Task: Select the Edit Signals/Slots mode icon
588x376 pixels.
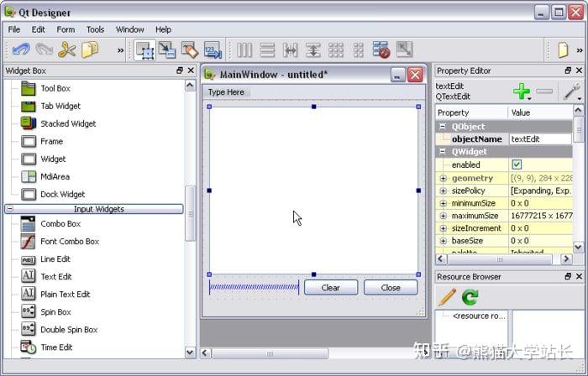Action: click(x=167, y=50)
